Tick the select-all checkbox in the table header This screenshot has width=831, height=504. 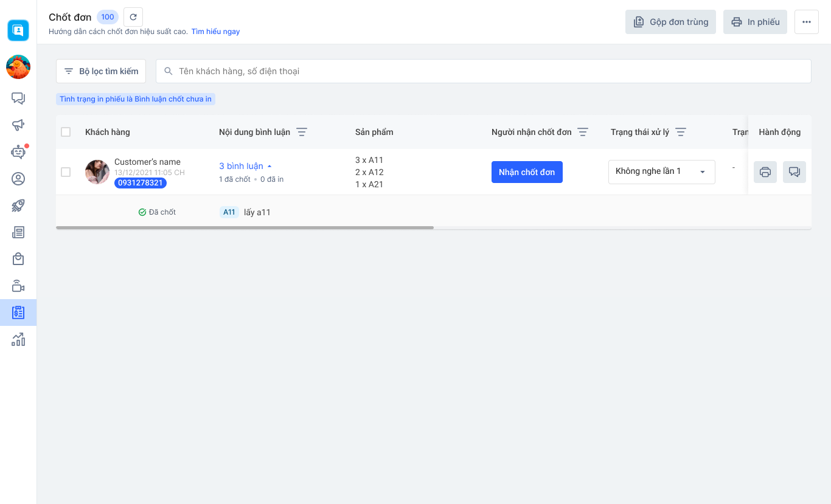pyautogui.click(x=66, y=132)
